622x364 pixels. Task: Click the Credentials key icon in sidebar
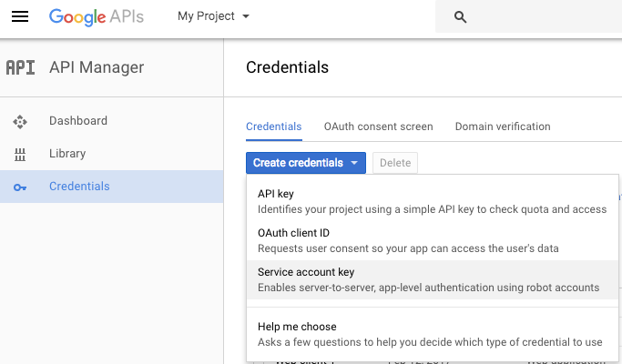pos(20,187)
